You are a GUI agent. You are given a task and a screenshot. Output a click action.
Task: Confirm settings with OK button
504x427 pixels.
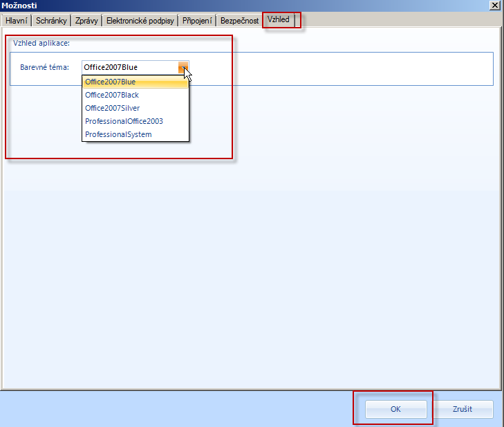tap(395, 409)
